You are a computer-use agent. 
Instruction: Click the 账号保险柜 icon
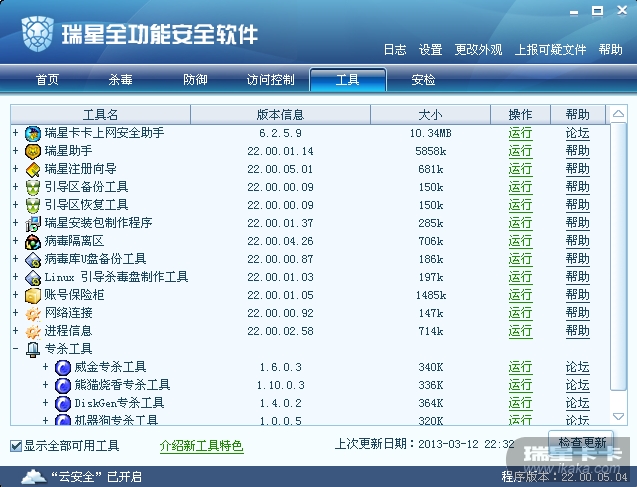[x=33, y=295]
